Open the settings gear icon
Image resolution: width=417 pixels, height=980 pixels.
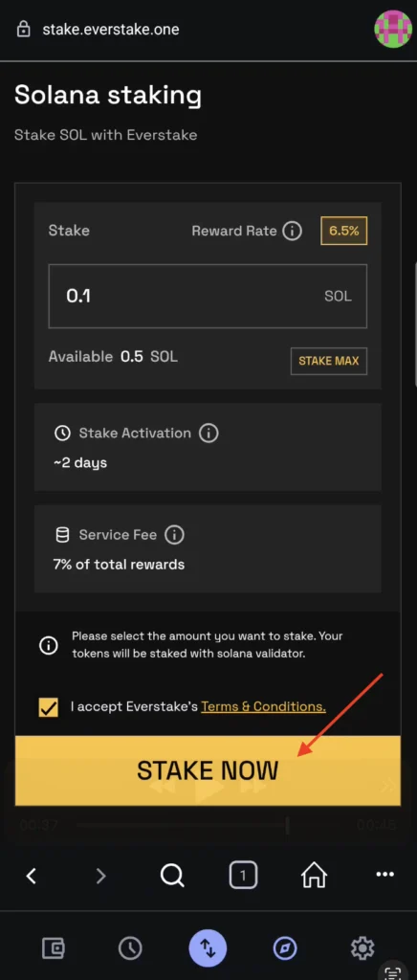point(362,948)
